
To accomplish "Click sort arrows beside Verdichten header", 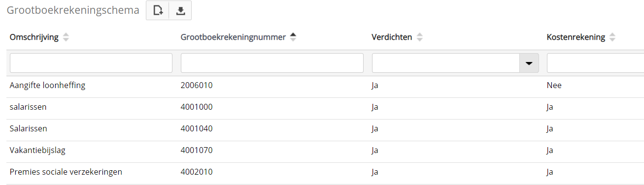I will [x=420, y=37].
